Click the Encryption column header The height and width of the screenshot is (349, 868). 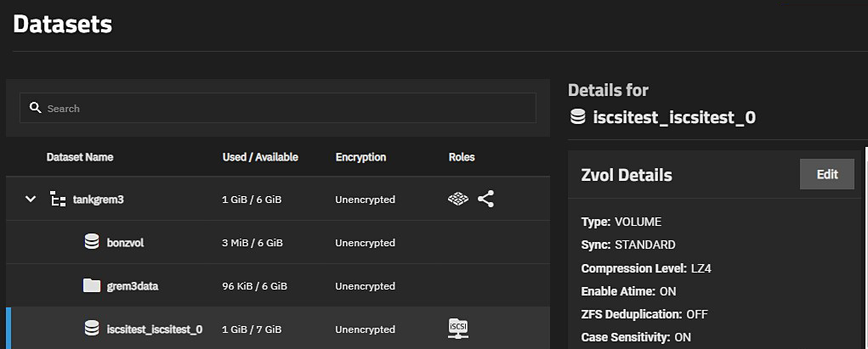pyautogui.click(x=360, y=157)
